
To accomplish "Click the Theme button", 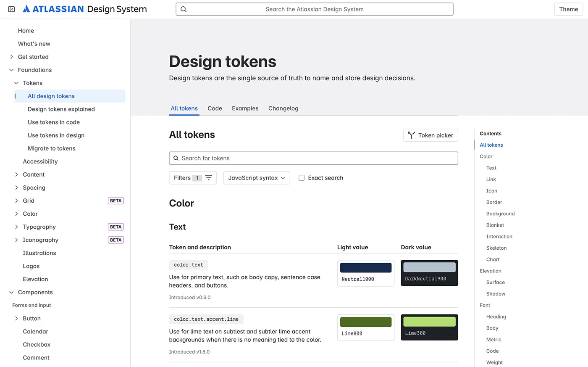I will (x=568, y=9).
